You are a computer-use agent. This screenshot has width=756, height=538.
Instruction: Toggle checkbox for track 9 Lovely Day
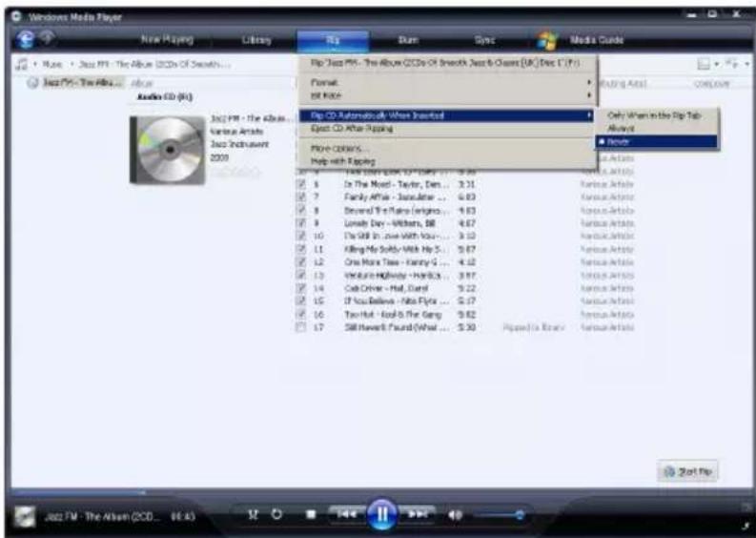(301, 223)
